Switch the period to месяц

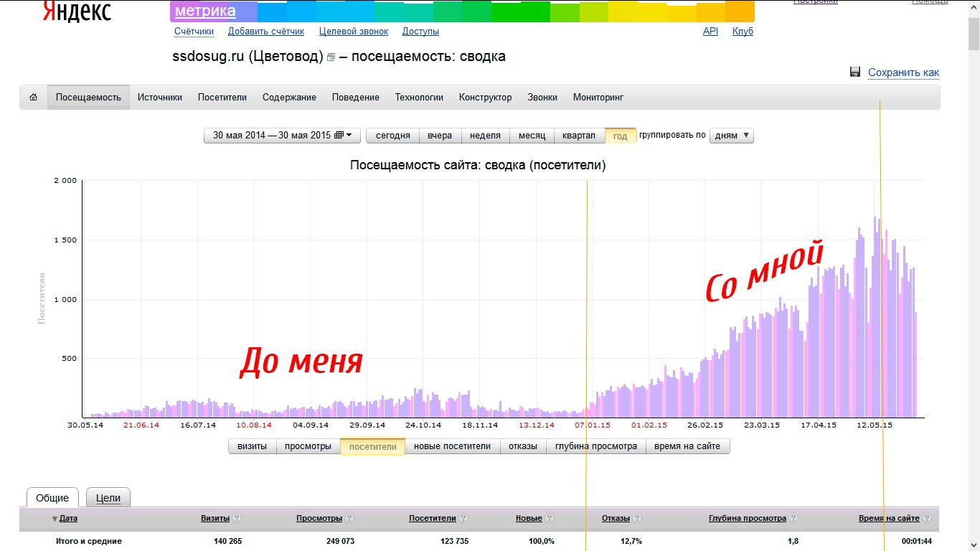tap(532, 136)
